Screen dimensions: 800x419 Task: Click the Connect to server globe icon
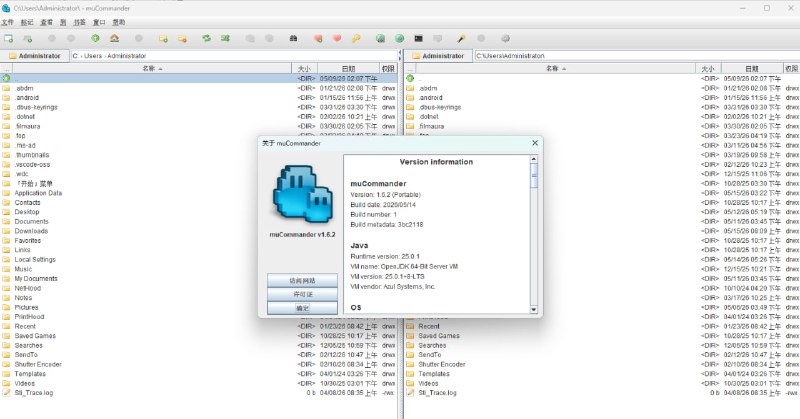[x=381, y=38]
